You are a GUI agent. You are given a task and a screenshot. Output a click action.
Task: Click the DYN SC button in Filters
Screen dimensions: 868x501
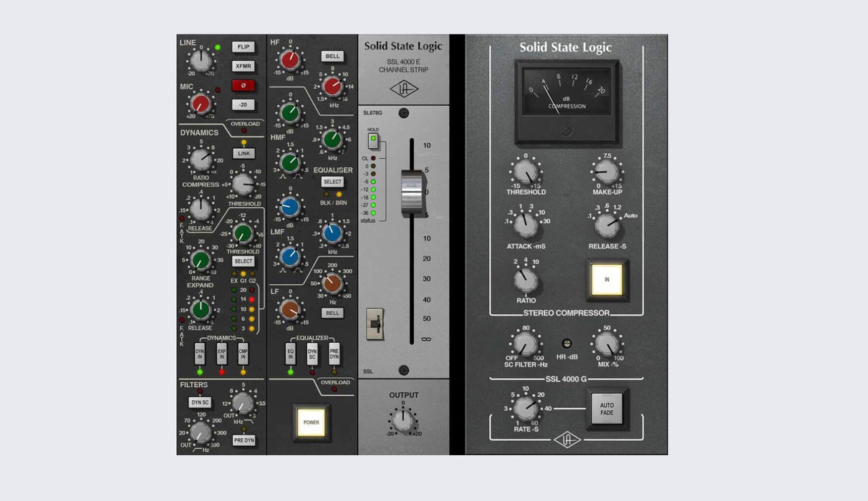(200, 403)
